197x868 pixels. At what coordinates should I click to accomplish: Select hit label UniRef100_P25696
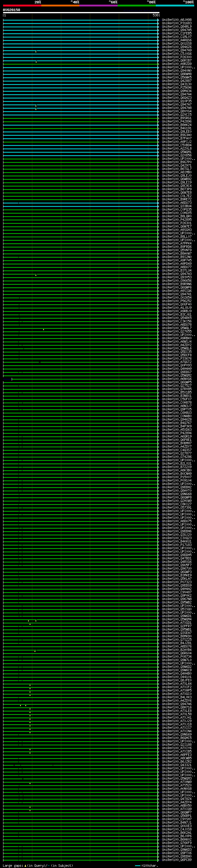(177, 88)
